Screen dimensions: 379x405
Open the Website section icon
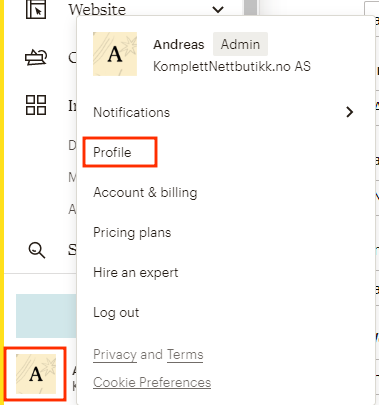pyautogui.click(x=36, y=9)
